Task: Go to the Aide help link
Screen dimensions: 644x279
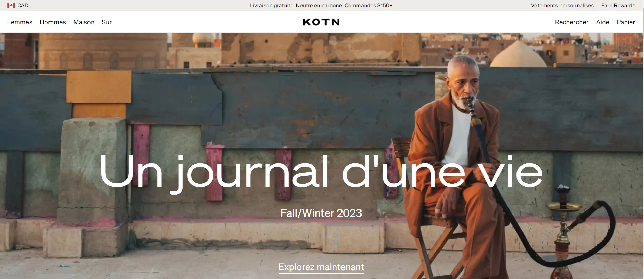Action: click(x=603, y=22)
